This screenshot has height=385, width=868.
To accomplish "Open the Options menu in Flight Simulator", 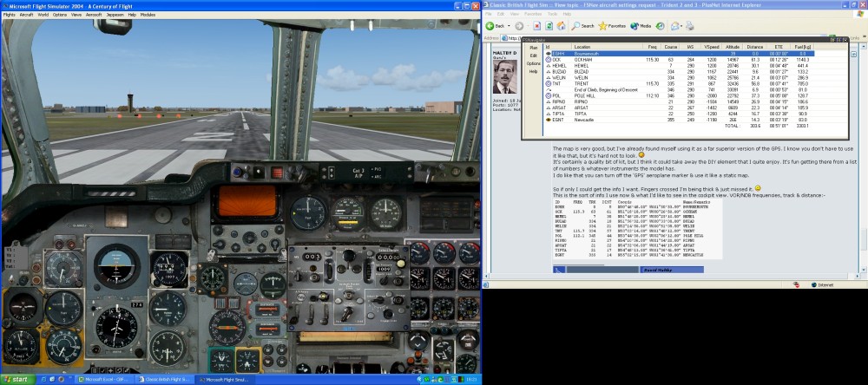I will [x=60, y=15].
